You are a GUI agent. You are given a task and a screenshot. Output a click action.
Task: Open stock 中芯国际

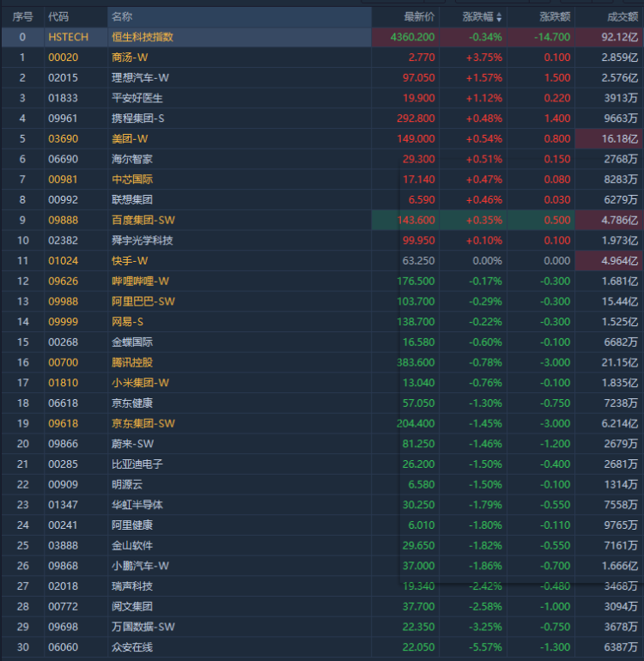(132, 179)
